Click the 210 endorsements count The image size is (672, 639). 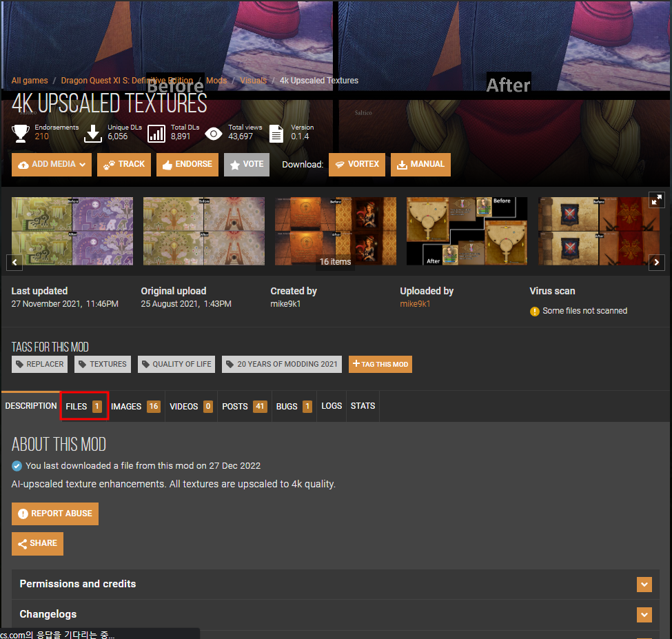[41, 136]
